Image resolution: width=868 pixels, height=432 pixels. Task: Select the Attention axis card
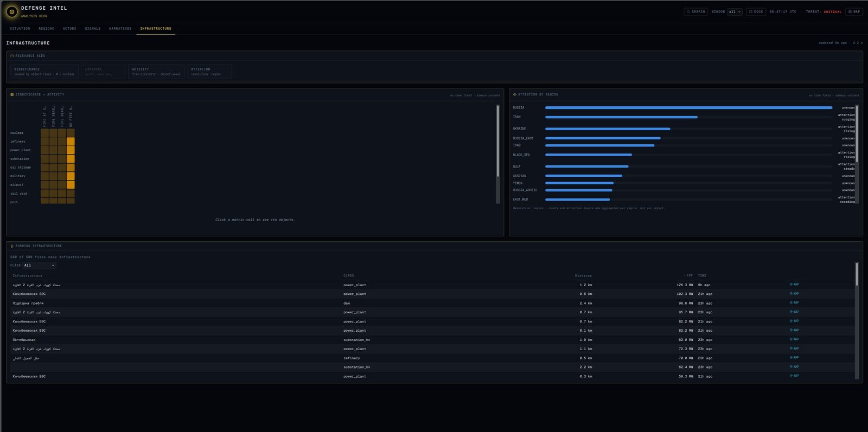click(209, 72)
